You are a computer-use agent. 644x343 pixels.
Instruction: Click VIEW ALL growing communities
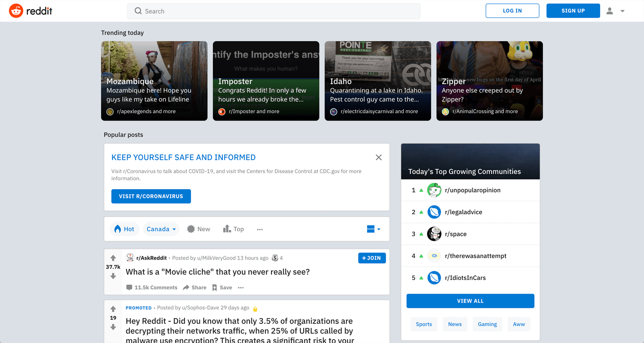tap(470, 301)
